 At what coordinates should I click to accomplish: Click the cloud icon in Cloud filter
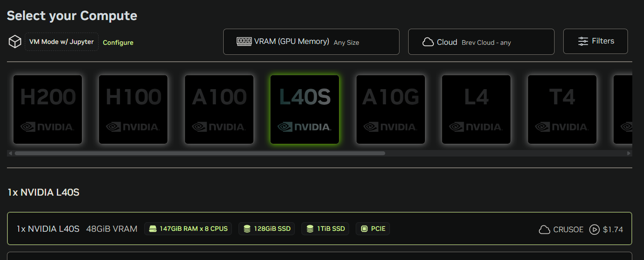click(x=428, y=42)
